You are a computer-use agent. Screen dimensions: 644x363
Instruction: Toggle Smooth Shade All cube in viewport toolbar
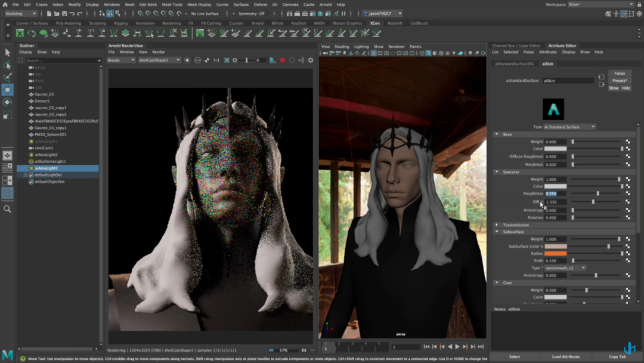pyautogui.click(x=428, y=53)
